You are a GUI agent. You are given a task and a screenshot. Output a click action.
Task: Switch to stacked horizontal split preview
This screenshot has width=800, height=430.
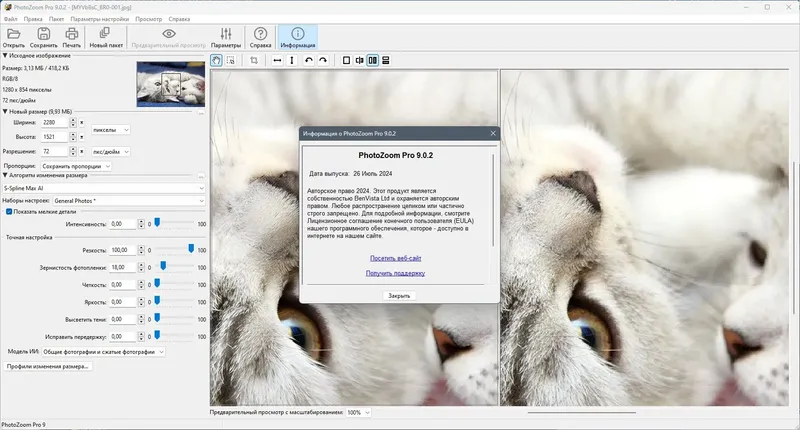(386, 60)
